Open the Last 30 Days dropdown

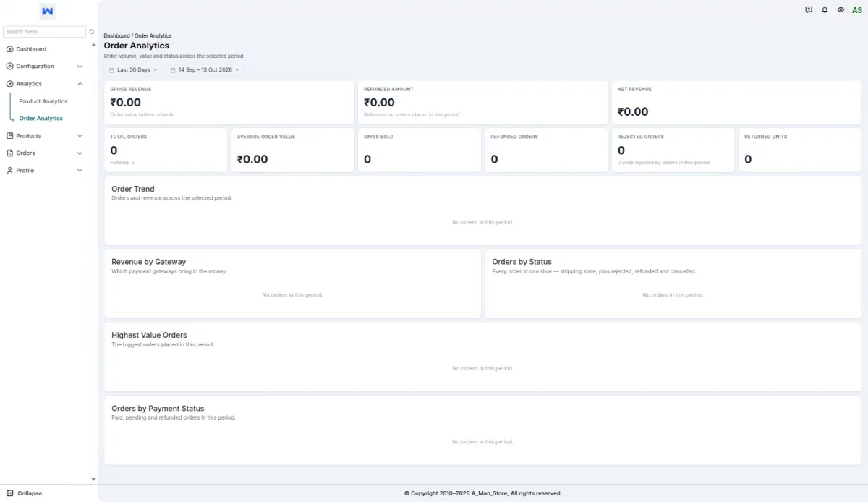click(x=133, y=70)
